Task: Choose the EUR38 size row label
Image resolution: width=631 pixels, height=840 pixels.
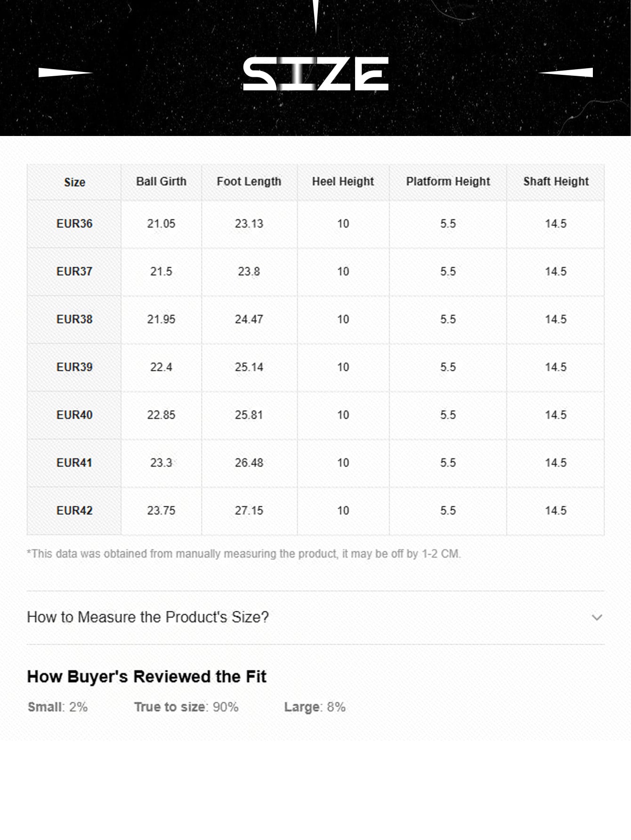Action: [74, 319]
